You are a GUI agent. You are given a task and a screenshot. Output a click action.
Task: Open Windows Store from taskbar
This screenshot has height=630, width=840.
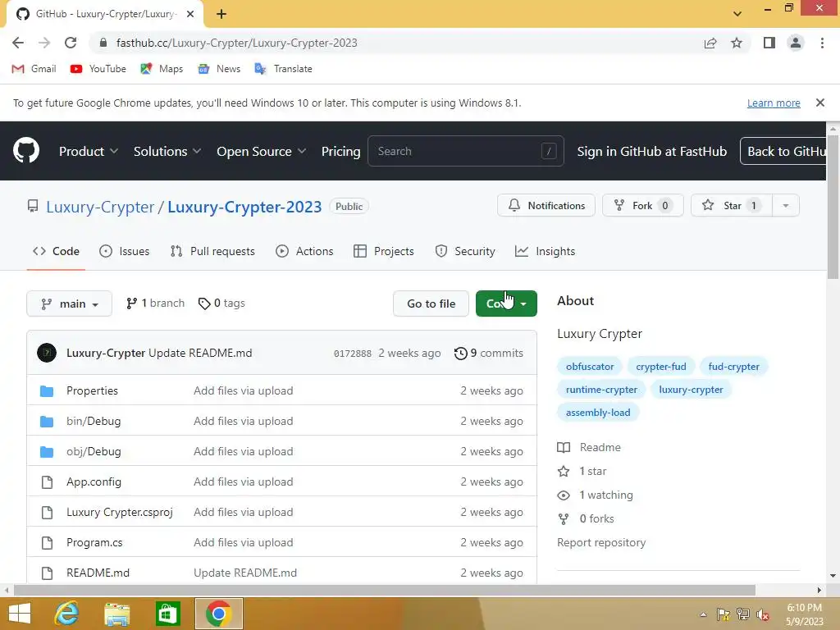(x=167, y=614)
